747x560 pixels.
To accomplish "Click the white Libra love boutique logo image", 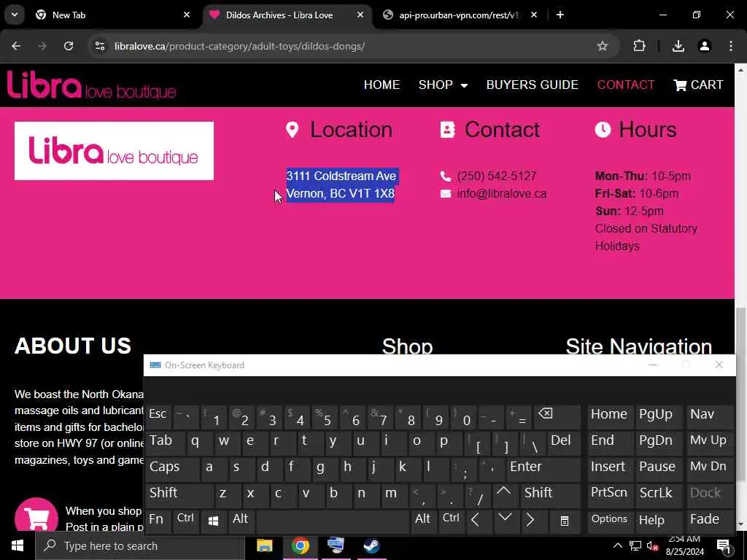I will 114,151.
